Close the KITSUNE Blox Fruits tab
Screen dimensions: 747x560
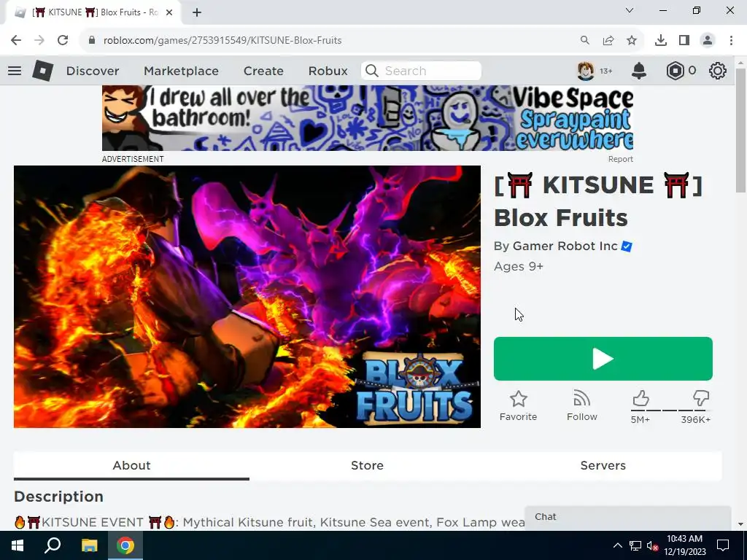click(169, 12)
